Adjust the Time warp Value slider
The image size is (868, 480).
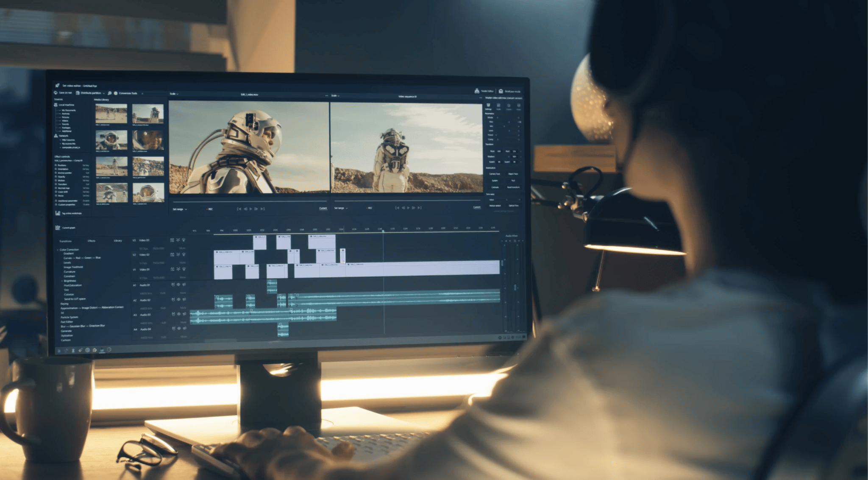[x=506, y=200]
